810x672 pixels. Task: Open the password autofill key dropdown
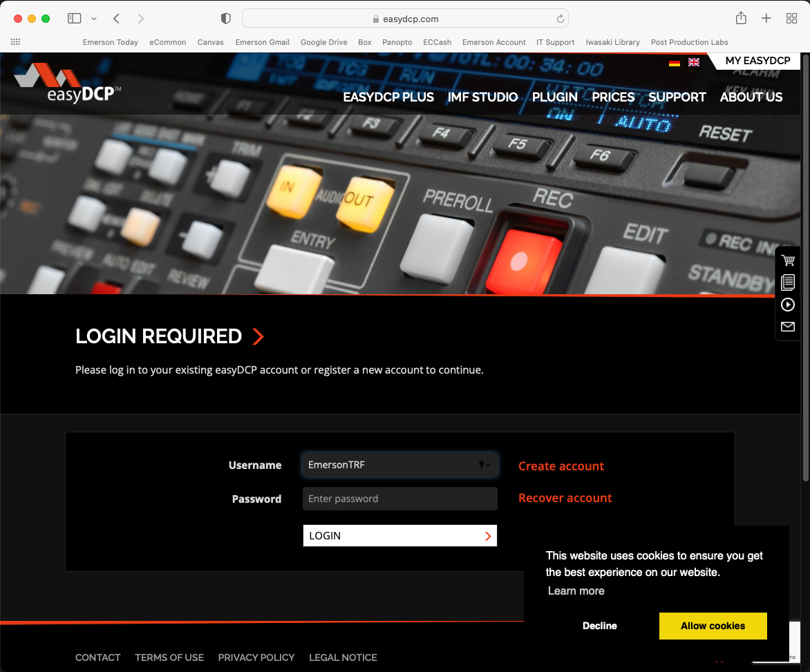click(484, 465)
